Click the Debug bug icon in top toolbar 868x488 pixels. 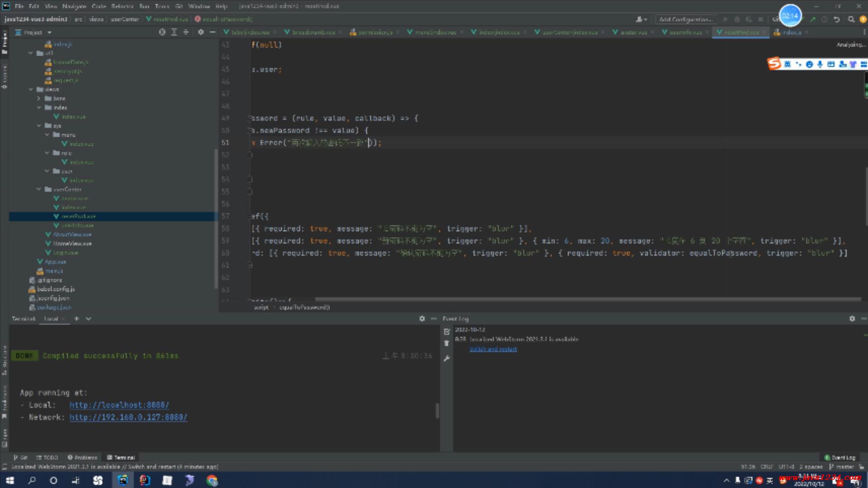click(737, 19)
